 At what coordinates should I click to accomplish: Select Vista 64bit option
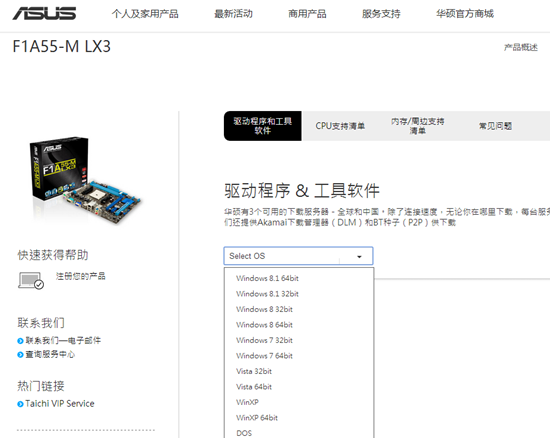click(x=254, y=387)
